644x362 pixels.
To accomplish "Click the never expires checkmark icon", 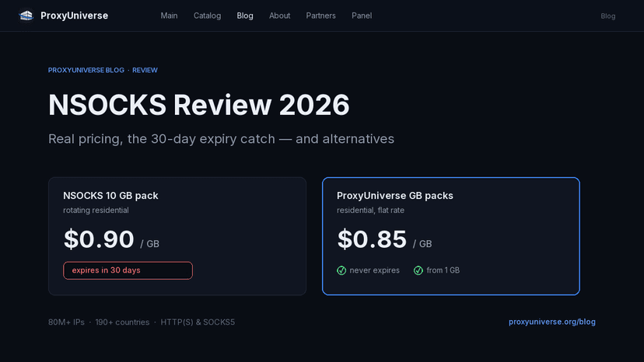I will 341,270.
